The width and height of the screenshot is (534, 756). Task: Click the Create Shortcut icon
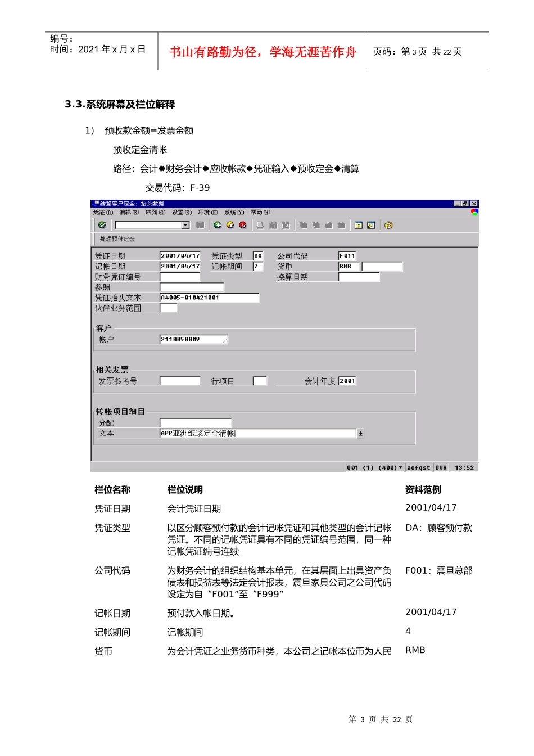(371, 225)
